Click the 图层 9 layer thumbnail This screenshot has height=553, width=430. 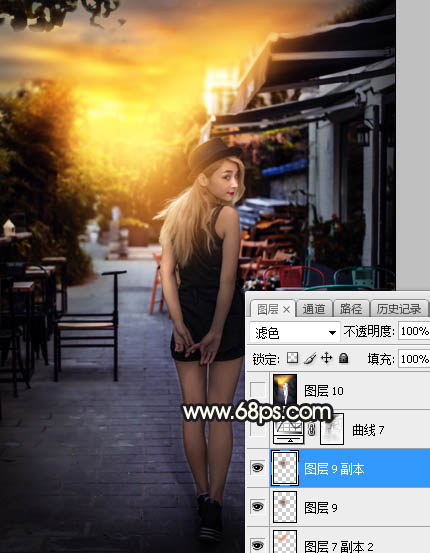[285, 507]
